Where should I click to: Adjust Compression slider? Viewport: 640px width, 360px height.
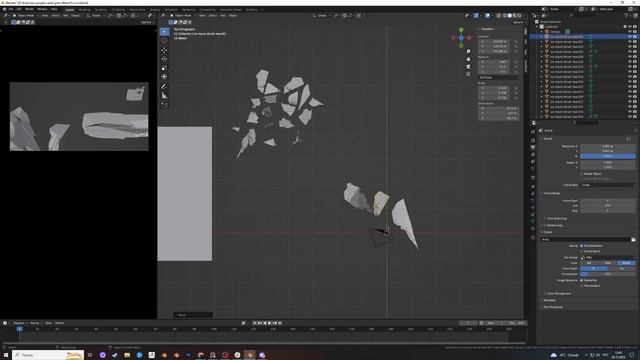coord(608,274)
